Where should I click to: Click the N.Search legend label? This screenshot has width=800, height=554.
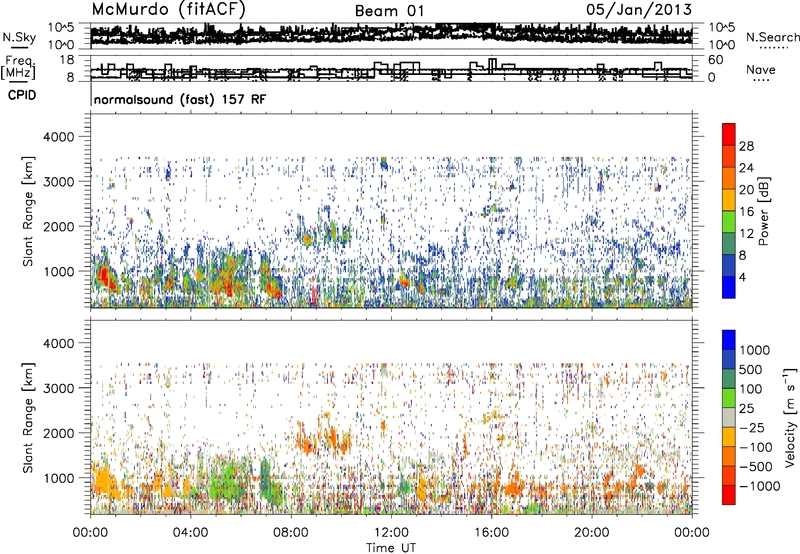point(772,37)
